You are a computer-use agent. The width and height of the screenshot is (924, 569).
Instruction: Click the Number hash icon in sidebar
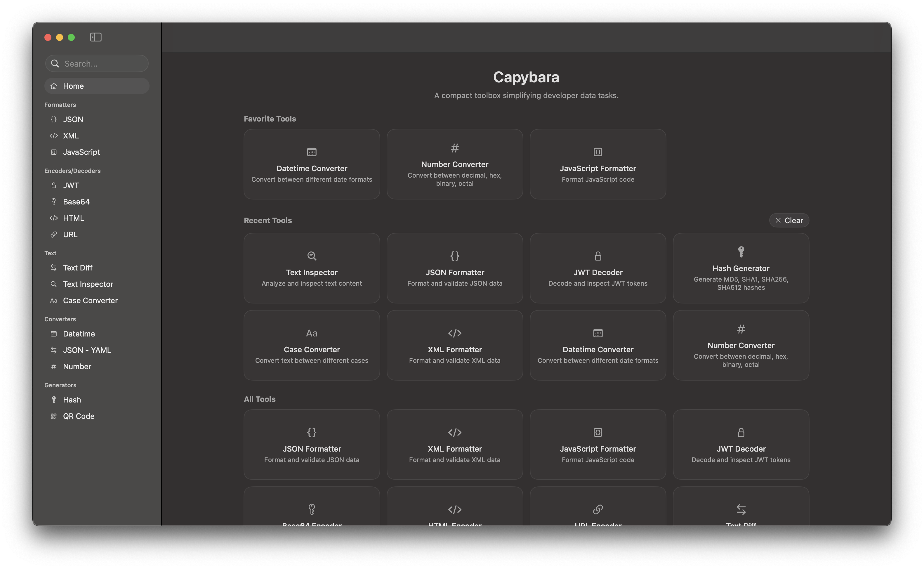(54, 366)
